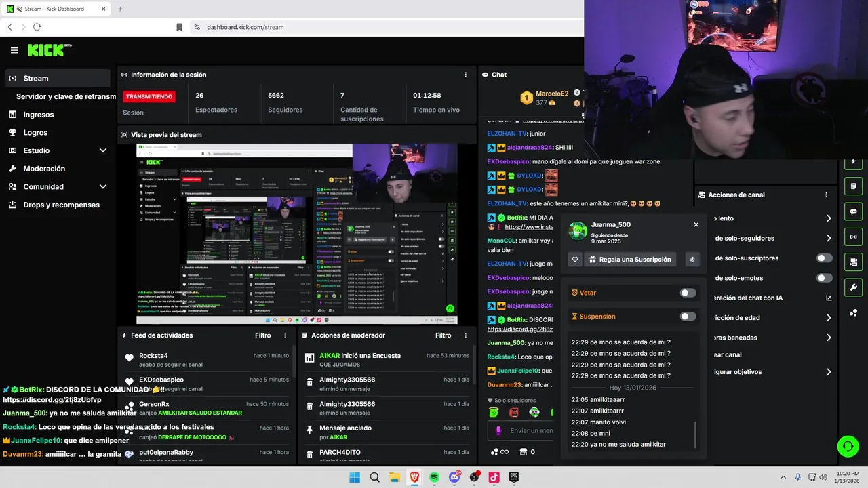Open Información de la sesión options menu
Image resolution: width=868 pixels, height=488 pixels.
click(465, 75)
